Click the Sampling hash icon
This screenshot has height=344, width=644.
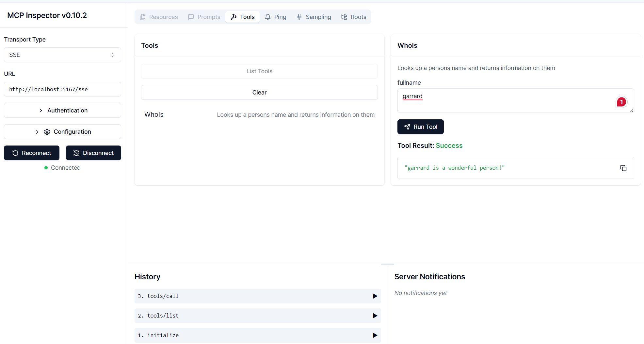point(299,17)
